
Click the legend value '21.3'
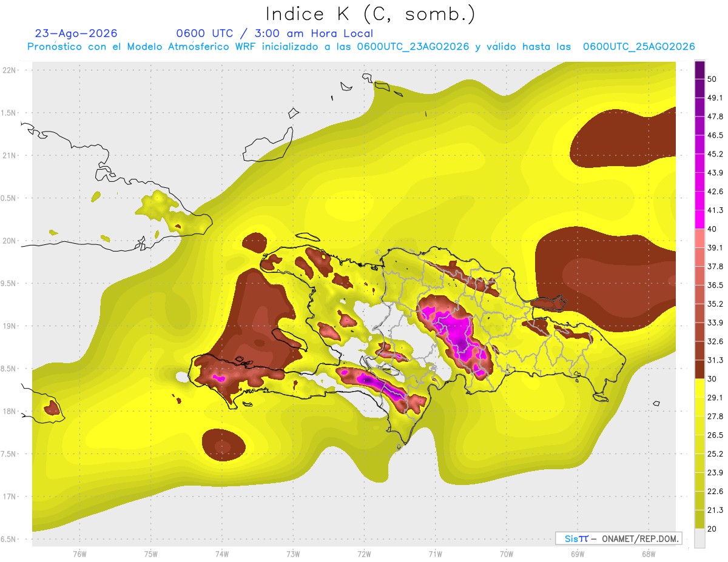point(715,510)
